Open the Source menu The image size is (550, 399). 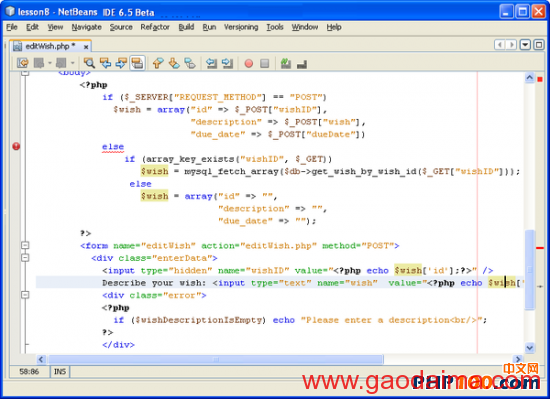[121, 27]
